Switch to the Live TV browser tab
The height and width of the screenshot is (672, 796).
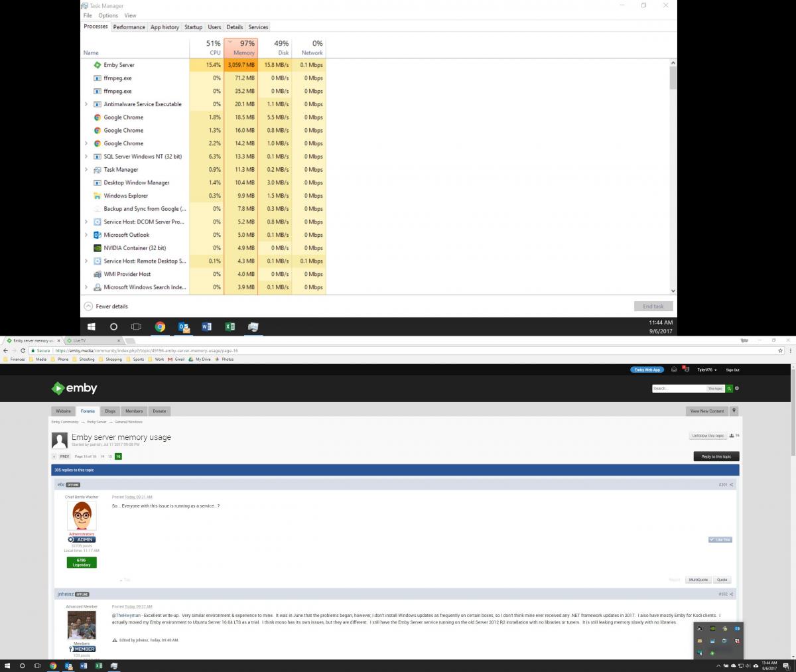[93, 340]
